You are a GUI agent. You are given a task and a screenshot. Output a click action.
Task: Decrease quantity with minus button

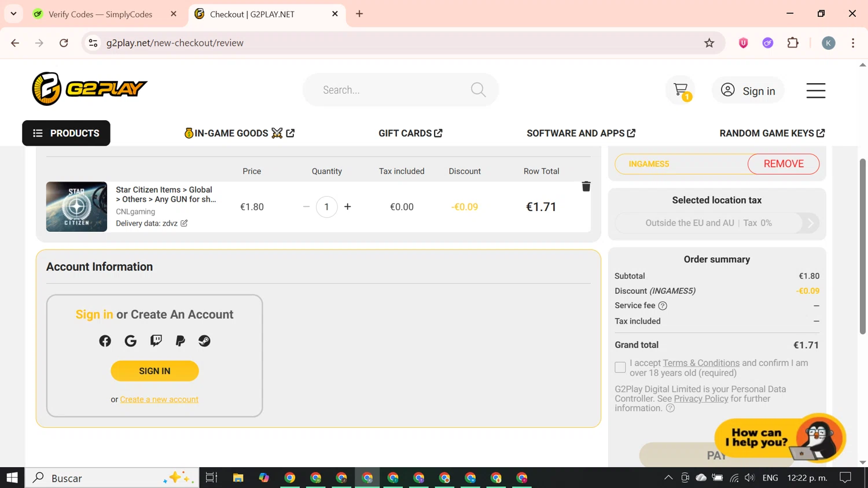[x=306, y=206]
